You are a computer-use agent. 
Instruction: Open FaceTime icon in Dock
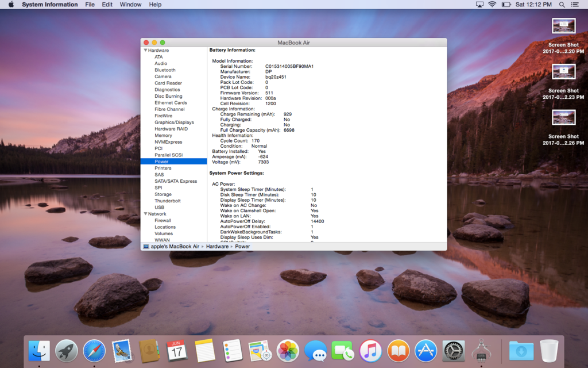pos(342,351)
